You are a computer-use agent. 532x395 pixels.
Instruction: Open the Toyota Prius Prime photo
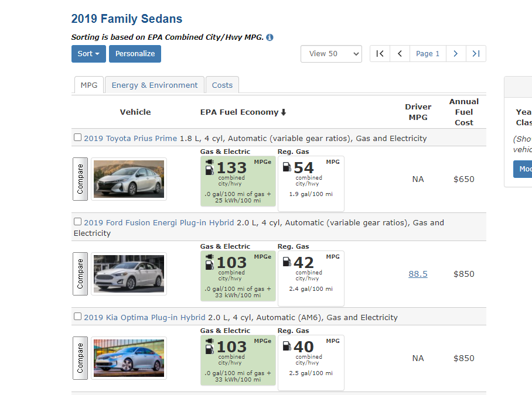(129, 179)
